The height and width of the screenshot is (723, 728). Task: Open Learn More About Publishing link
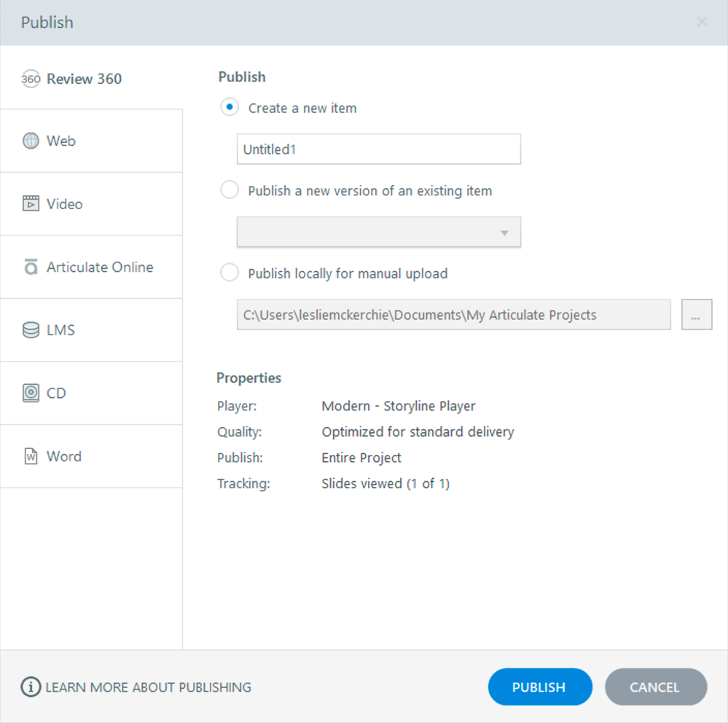148,687
